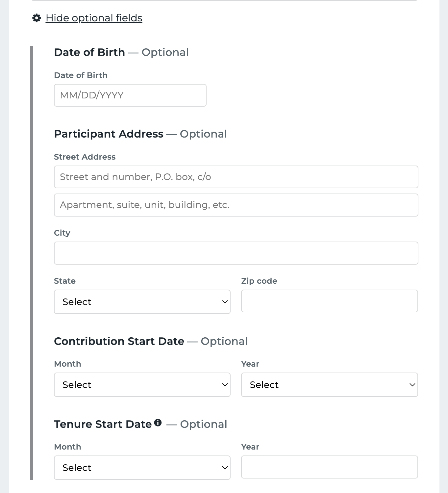Screen dimensions: 448x493
Task: Click the Apartment, suite, unit input field
Action: [236, 205]
